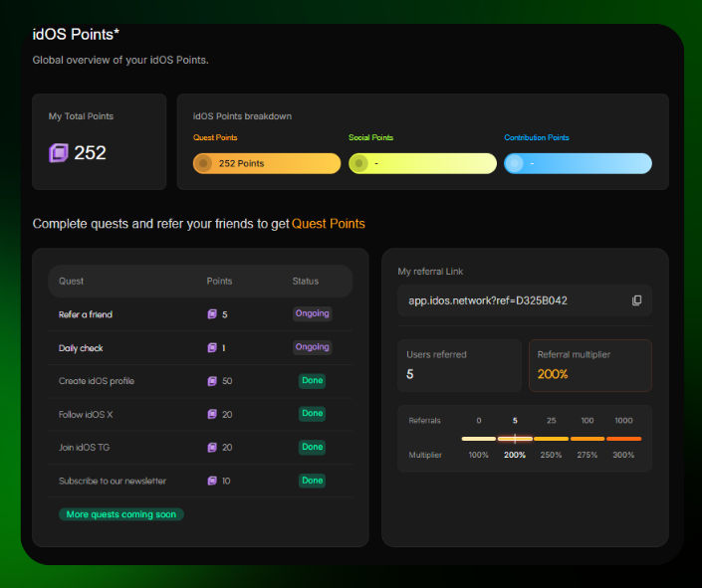Click the 275% multiplier value
This screenshot has height=588, width=702.
click(586, 455)
